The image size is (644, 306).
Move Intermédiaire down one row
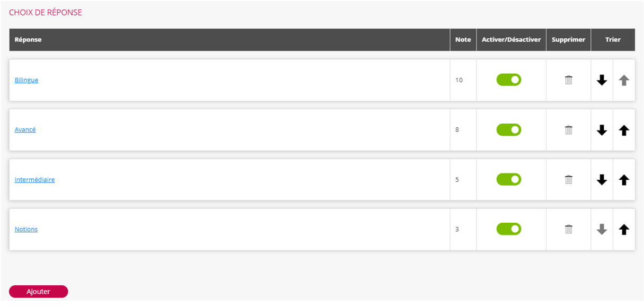(602, 180)
